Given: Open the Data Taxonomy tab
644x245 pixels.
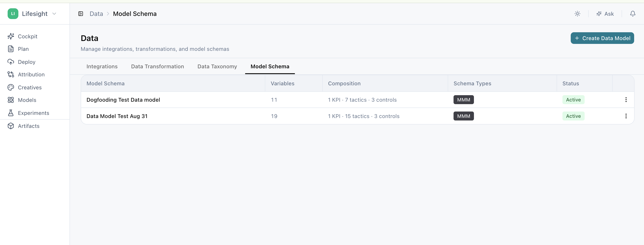Looking at the screenshot, I should [x=217, y=67].
